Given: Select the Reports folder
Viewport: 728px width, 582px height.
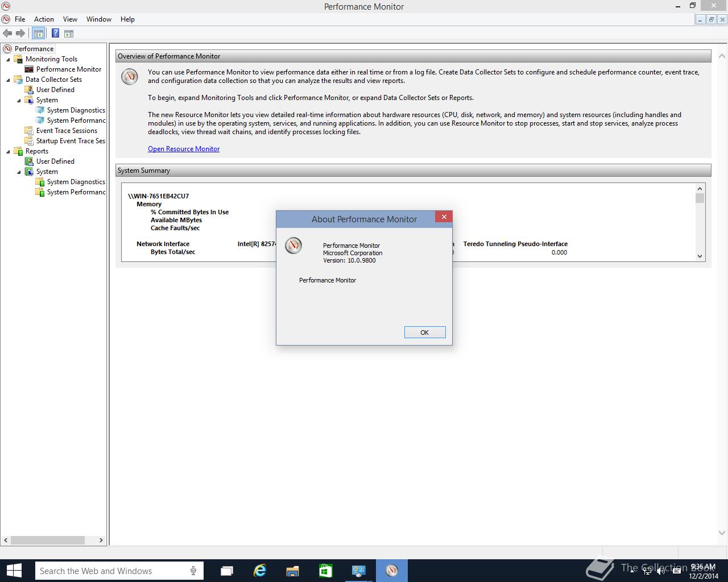Looking at the screenshot, I should tap(37, 151).
